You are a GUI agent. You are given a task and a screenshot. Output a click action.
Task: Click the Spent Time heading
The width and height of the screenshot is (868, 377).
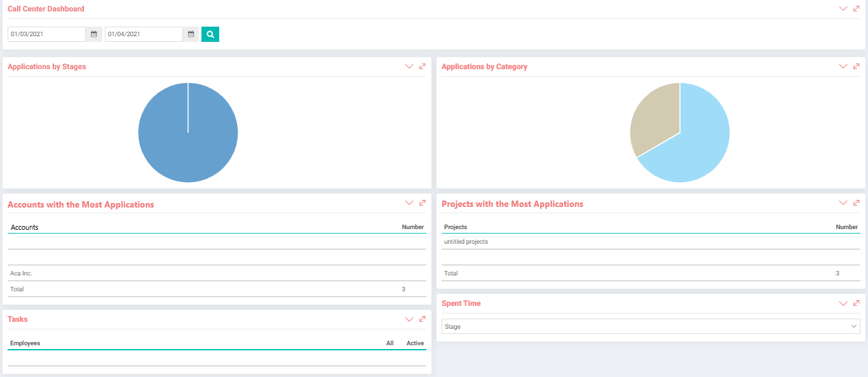(x=461, y=303)
